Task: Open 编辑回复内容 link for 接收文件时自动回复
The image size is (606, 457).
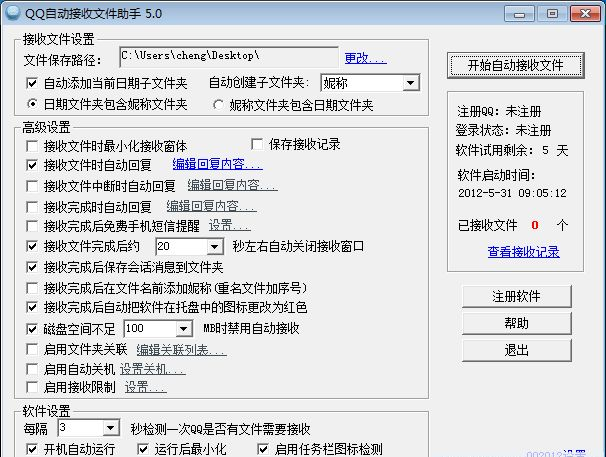Action: tap(217, 164)
